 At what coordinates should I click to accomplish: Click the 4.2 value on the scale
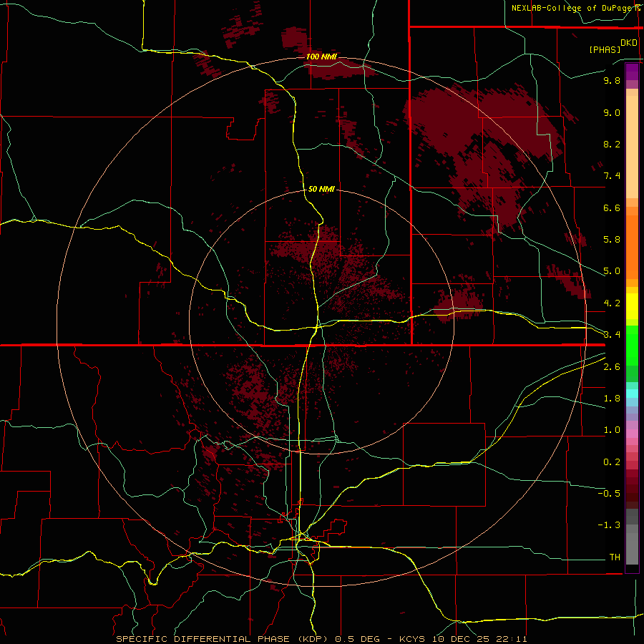tap(612, 303)
